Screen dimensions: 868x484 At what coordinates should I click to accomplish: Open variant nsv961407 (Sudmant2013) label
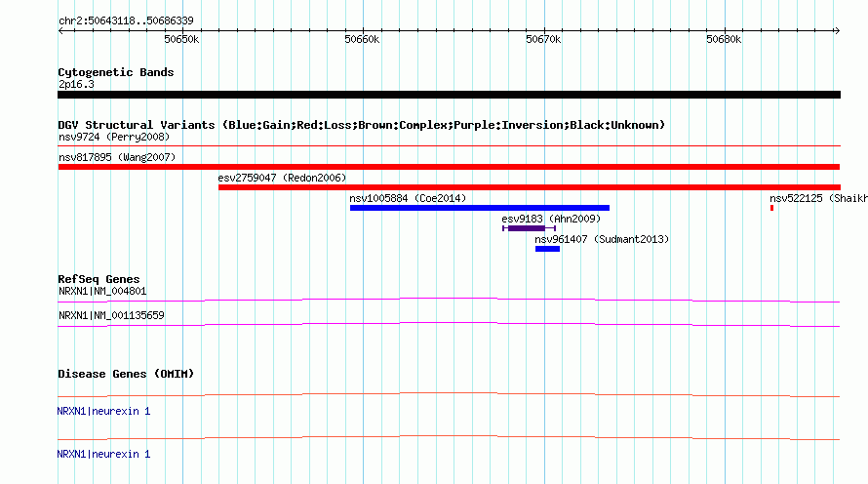pyautogui.click(x=602, y=239)
